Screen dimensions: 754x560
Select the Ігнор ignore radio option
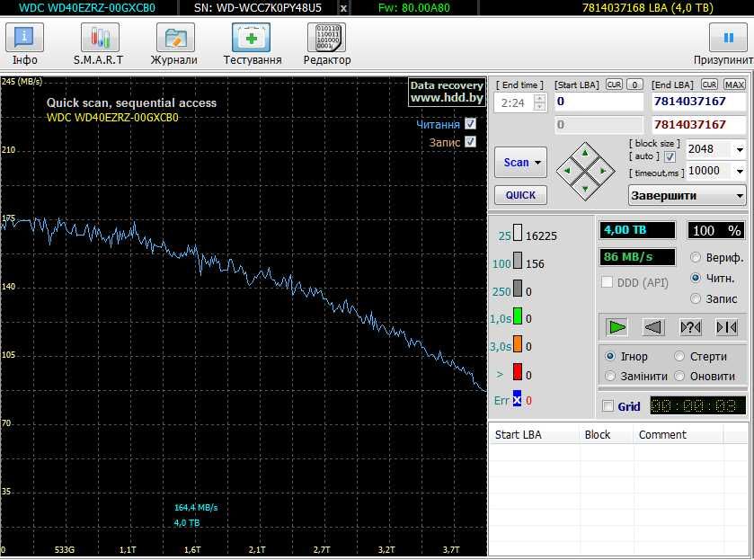point(609,356)
